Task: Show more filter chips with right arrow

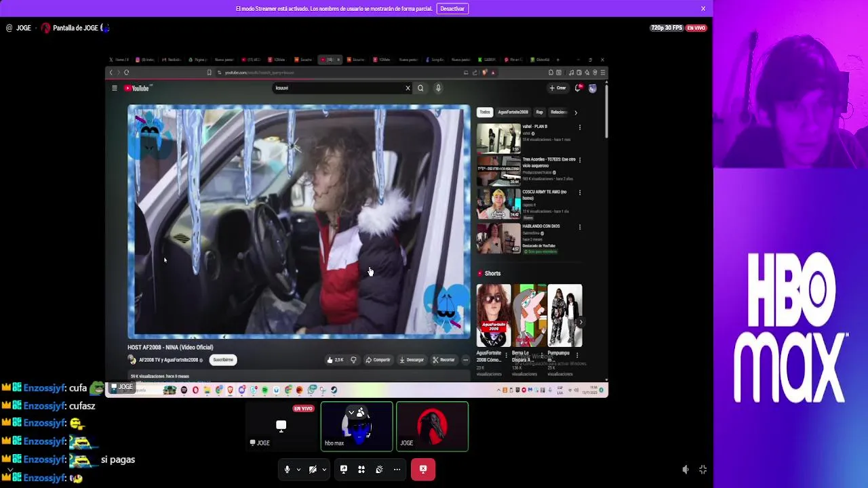Action: [576, 112]
